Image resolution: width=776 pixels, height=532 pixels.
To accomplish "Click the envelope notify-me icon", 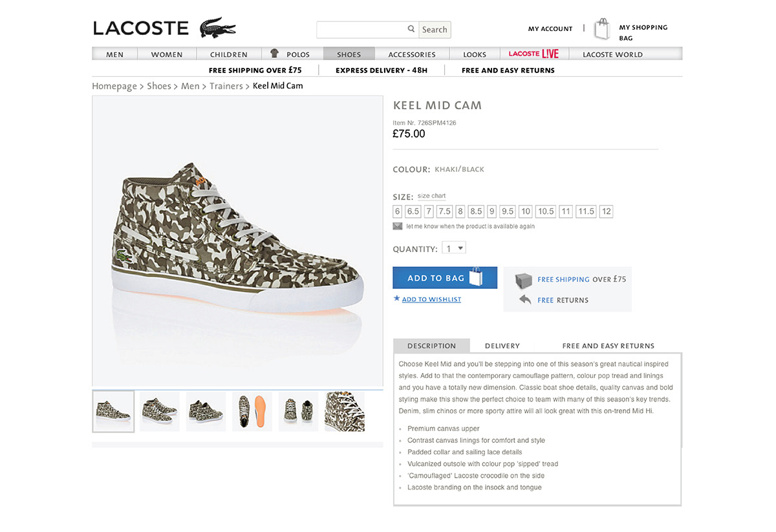I will [398, 226].
